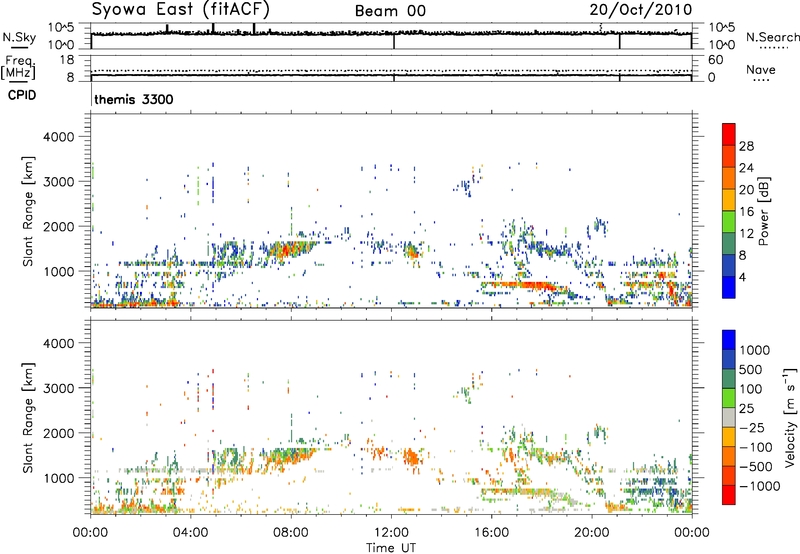The width and height of the screenshot is (800, 554).
Task: Click the '60' Nave axis value
Action: (x=715, y=60)
